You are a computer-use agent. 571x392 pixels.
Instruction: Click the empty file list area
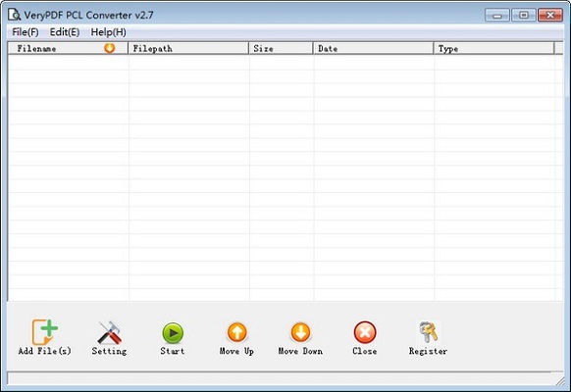(x=285, y=177)
